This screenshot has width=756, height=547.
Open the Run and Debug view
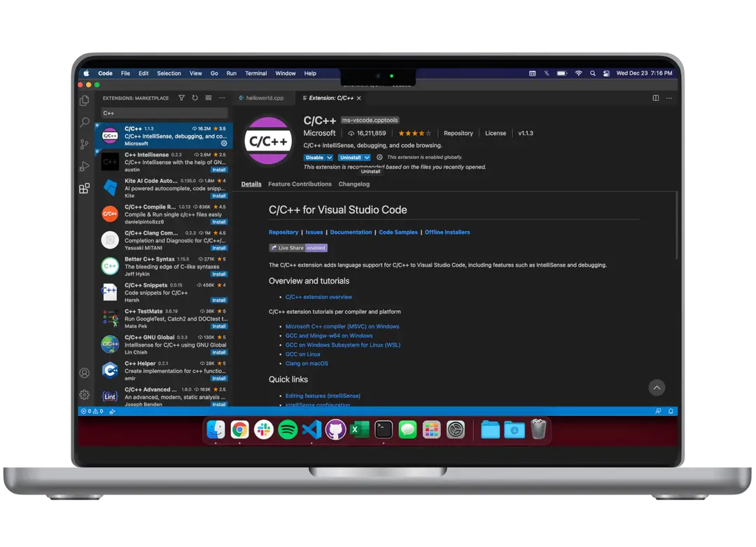(84, 166)
